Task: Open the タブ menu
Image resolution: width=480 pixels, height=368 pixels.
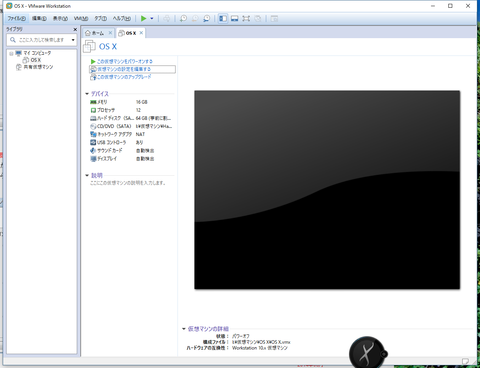Action: pos(100,18)
